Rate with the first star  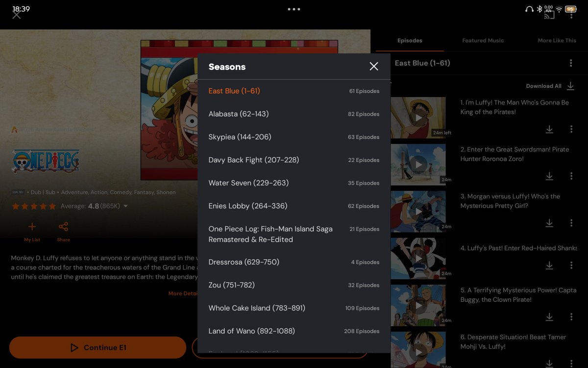(x=16, y=206)
